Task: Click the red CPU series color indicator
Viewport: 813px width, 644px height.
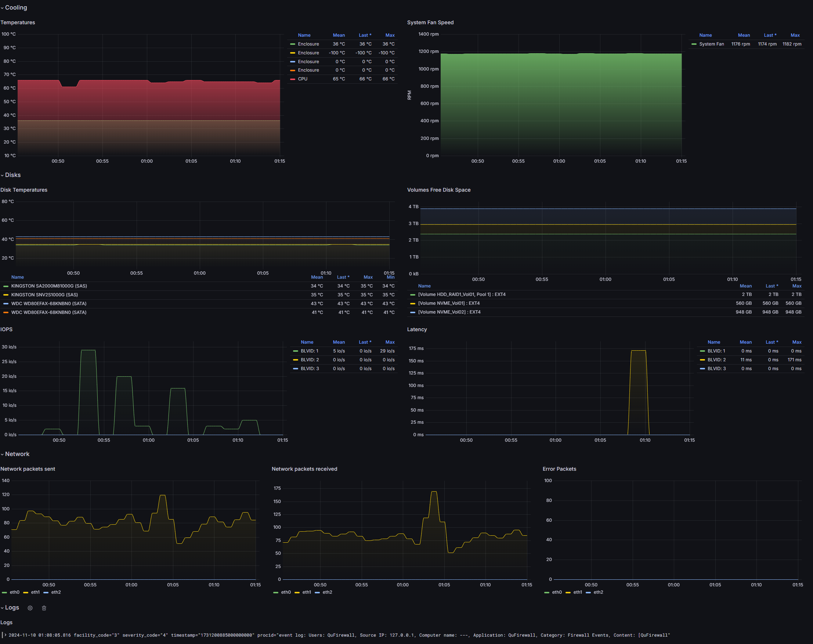Action: tap(293, 79)
